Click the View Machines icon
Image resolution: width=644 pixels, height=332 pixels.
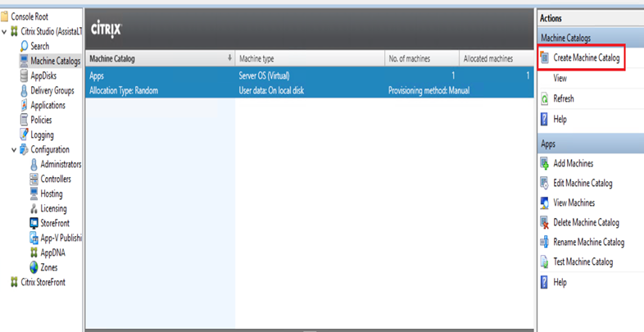[545, 203]
